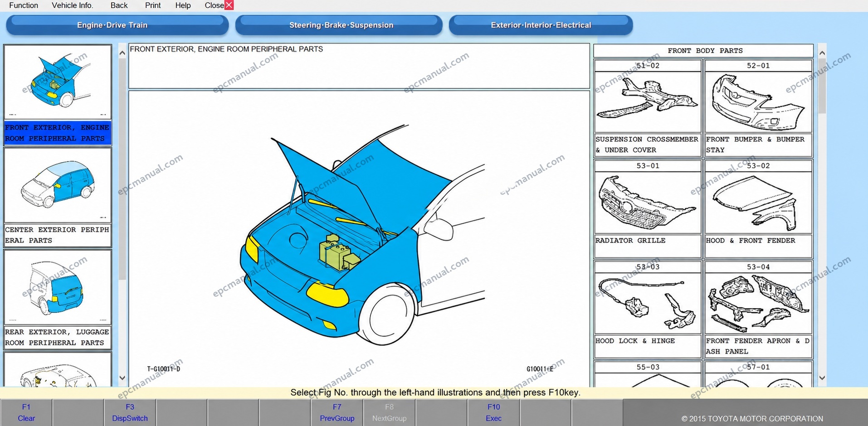Viewport: 868px width, 426px height.
Task: Click the 57-01 figure number
Action: pyautogui.click(x=758, y=367)
